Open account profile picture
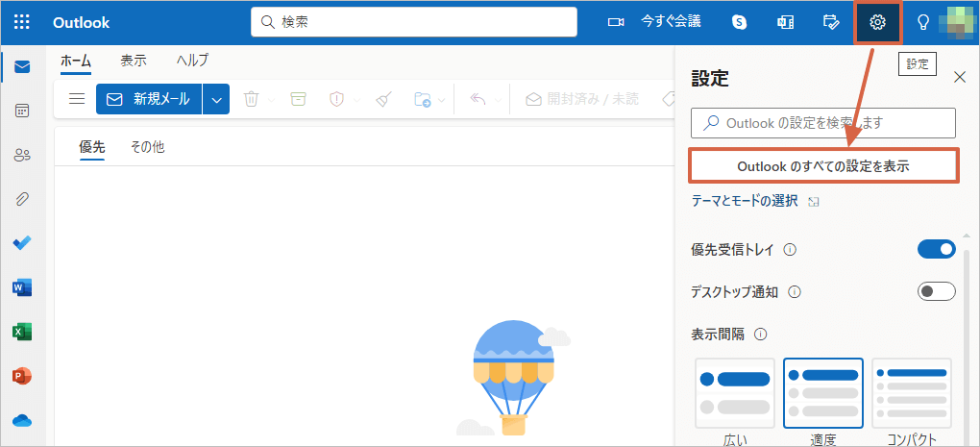Image resolution: width=980 pixels, height=447 pixels. point(959,22)
